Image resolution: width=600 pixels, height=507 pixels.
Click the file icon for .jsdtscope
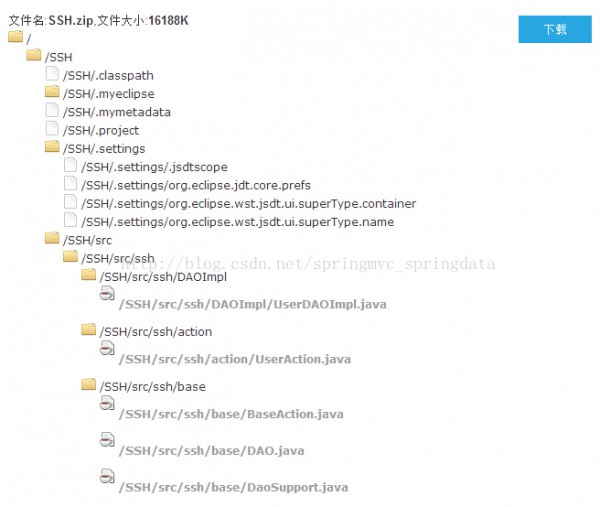point(70,165)
